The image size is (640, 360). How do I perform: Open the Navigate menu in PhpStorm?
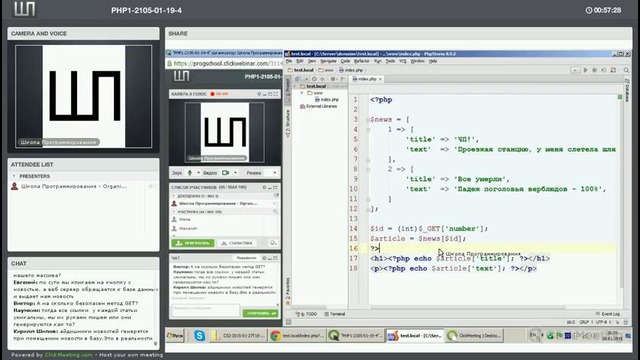[328, 61]
